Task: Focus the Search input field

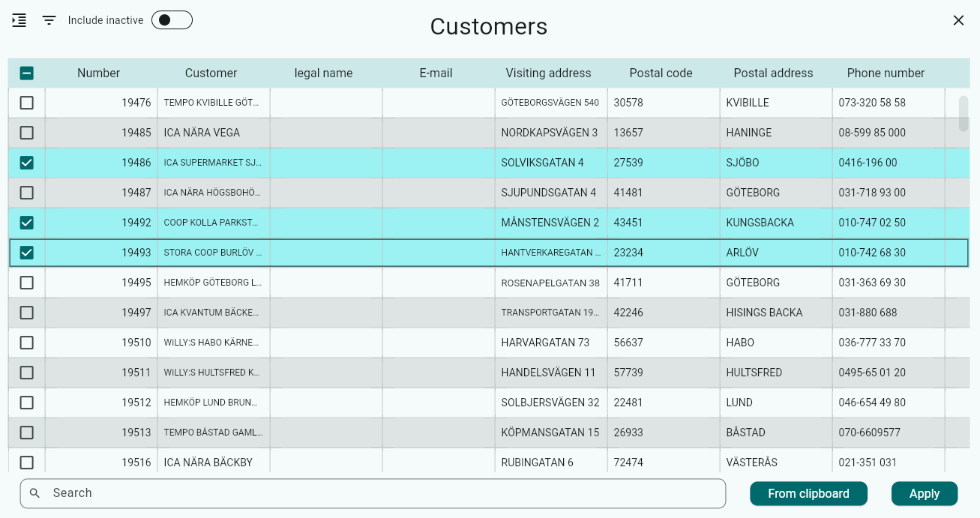Action: click(373, 493)
